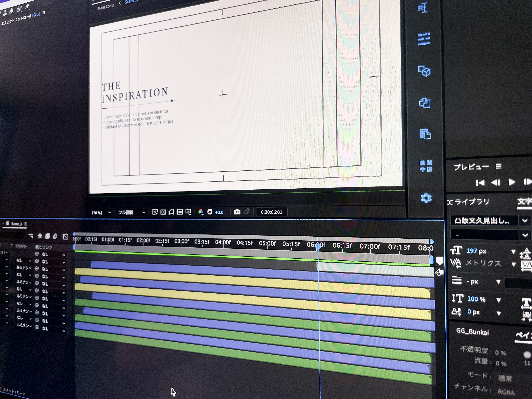Click the 07:00f mark on time ruler
The width and height of the screenshot is (532, 399).
click(370, 246)
